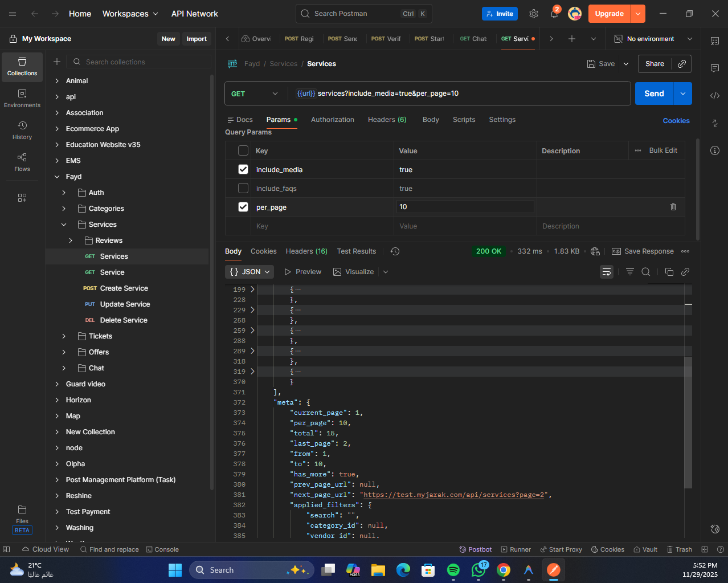Enable the include_faqs parameter checkbox
Screen dimensions: 728x583
point(243,188)
